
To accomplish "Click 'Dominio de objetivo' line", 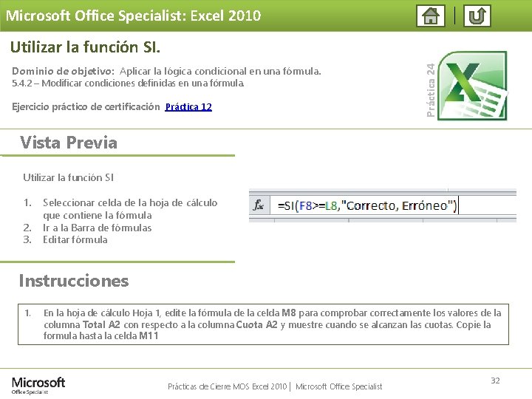I will pos(166,71).
